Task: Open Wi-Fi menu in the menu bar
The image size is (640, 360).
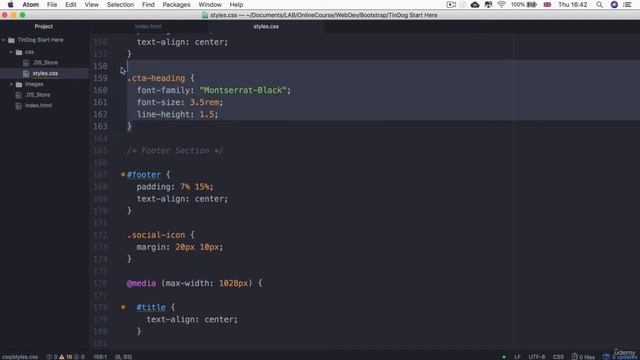Action: [501, 4]
